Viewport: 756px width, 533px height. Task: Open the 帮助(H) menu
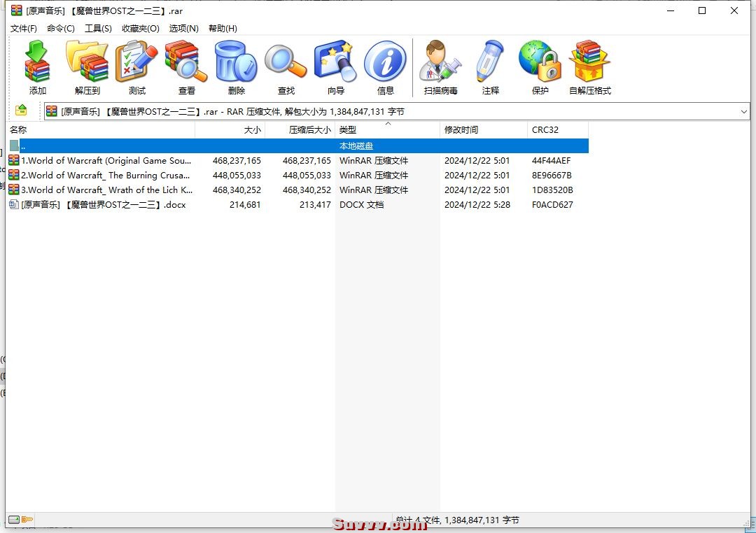223,29
